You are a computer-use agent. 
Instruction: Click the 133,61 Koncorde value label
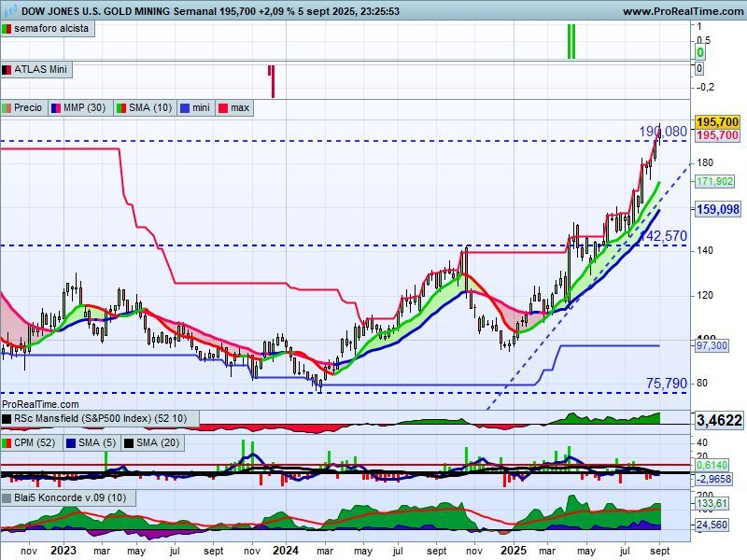(x=712, y=503)
